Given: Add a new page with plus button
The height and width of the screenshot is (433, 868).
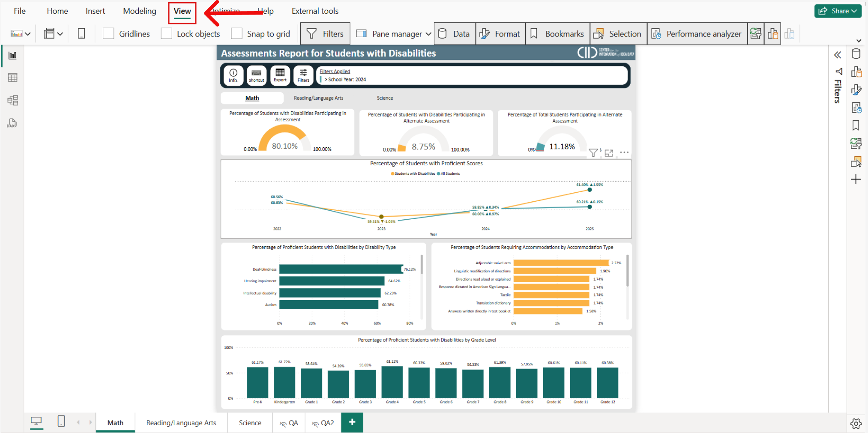Looking at the screenshot, I should click(x=352, y=422).
